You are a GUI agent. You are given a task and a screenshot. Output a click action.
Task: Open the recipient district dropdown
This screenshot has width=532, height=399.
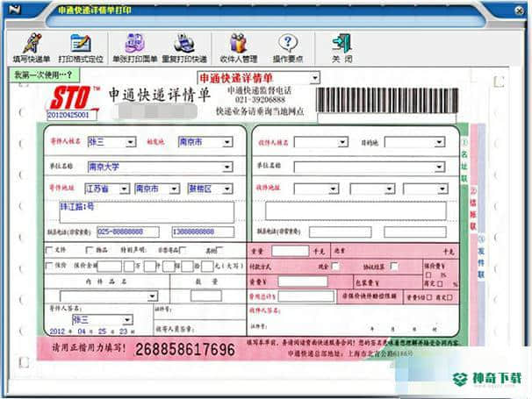[x=442, y=189]
